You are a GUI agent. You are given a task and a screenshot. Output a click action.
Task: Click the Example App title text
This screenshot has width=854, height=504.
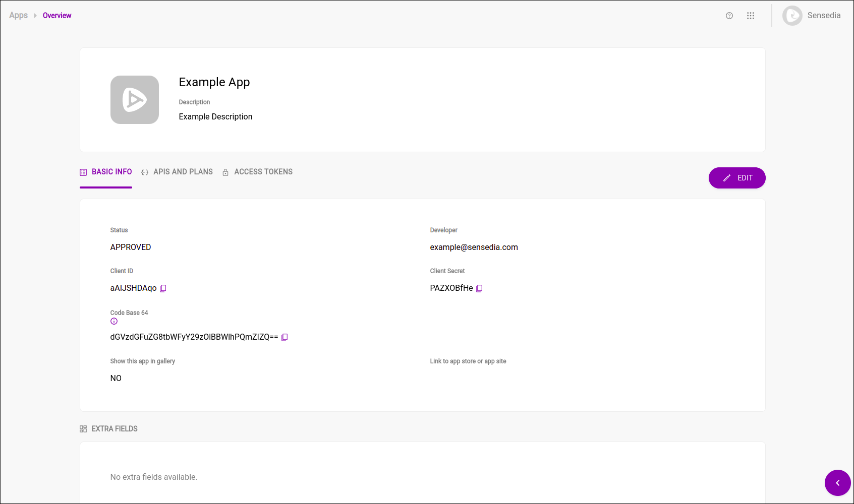(x=214, y=82)
